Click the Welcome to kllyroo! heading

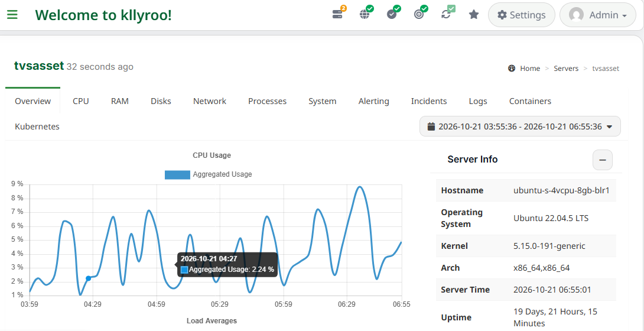(x=103, y=15)
